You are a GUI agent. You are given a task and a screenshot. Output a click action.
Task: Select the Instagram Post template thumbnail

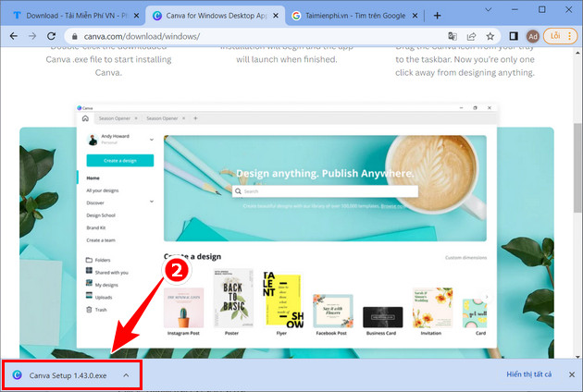coord(183,308)
